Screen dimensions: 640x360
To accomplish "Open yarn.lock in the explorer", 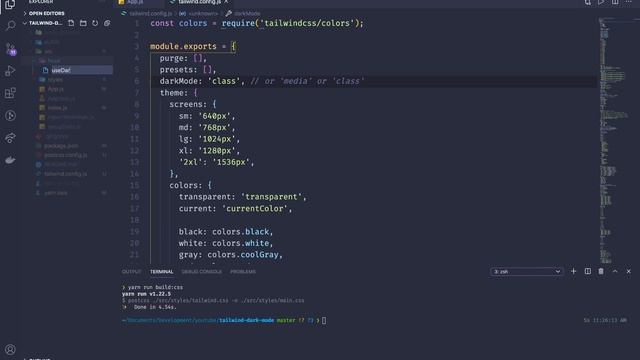I will [x=56, y=193].
